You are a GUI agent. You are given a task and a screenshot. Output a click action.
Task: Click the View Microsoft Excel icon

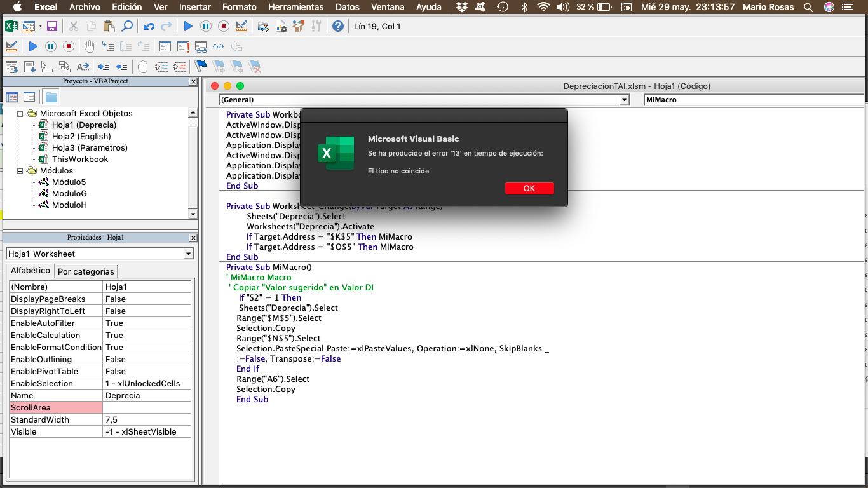pos(11,26)
